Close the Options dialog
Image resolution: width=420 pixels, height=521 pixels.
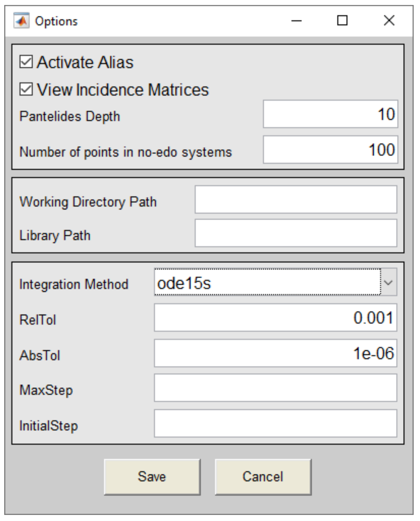pyautogui.click(x=389, y=21)
